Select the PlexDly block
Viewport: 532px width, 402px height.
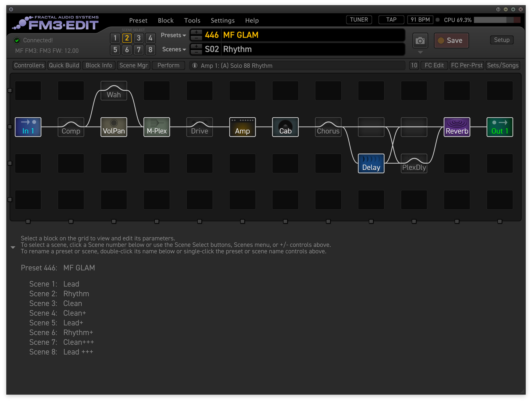pos(414,163)
